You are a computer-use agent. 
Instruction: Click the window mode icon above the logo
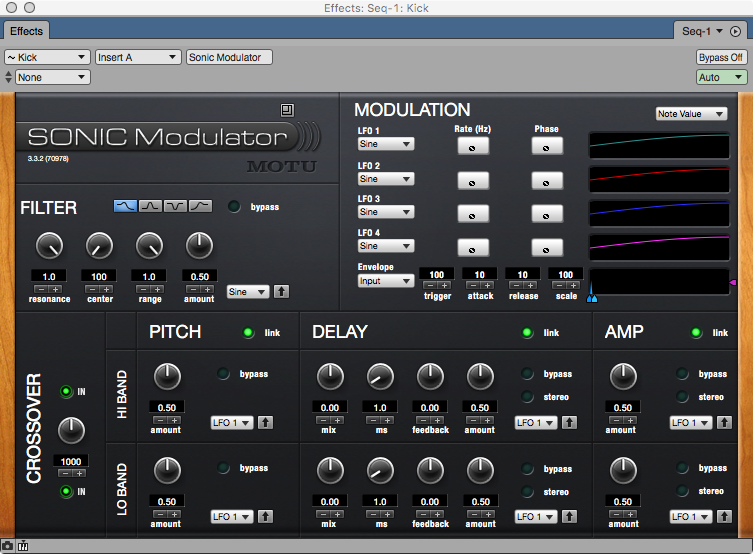[287, 110]
